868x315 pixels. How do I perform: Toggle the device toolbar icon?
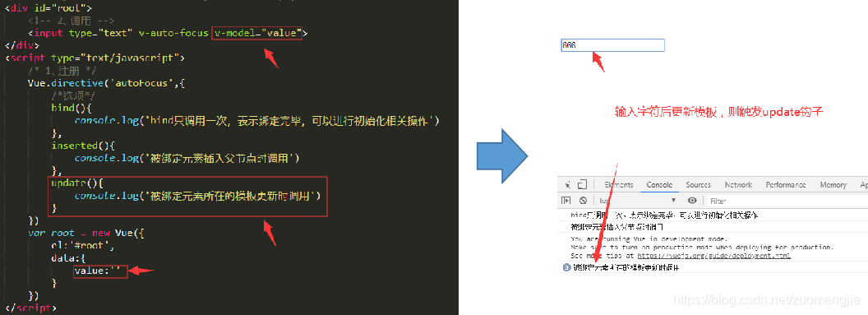point(582,185)
